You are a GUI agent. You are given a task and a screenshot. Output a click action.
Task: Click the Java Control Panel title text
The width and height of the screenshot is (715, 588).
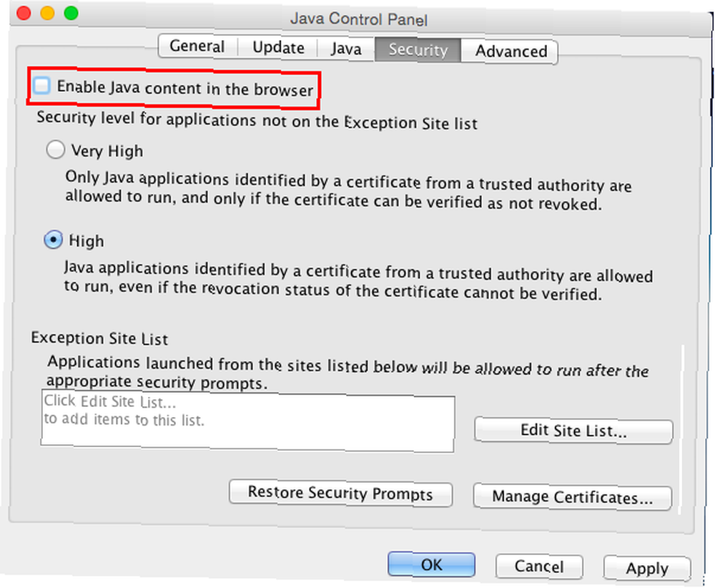pyautogui.click(x=359, y=19)
